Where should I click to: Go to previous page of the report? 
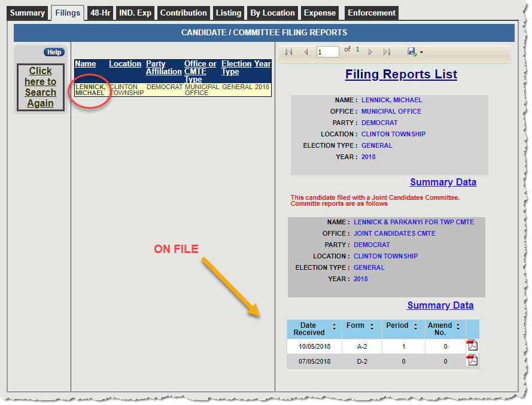306,52
